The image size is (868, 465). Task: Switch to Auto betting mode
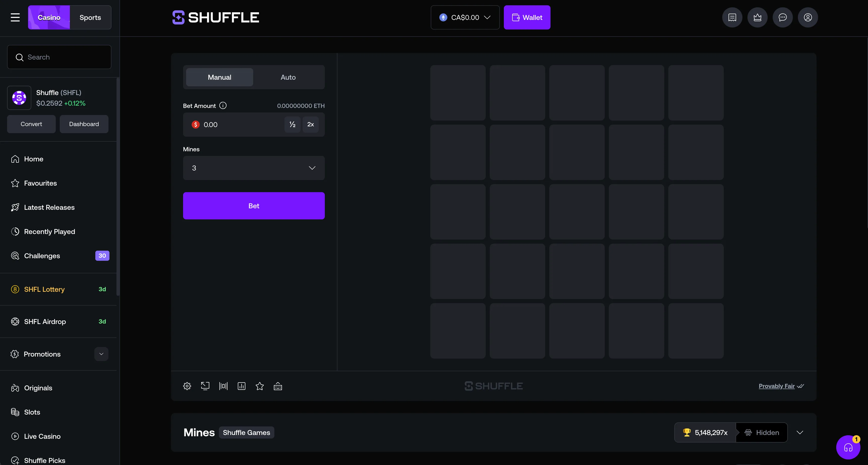click(x=288, y=77)
